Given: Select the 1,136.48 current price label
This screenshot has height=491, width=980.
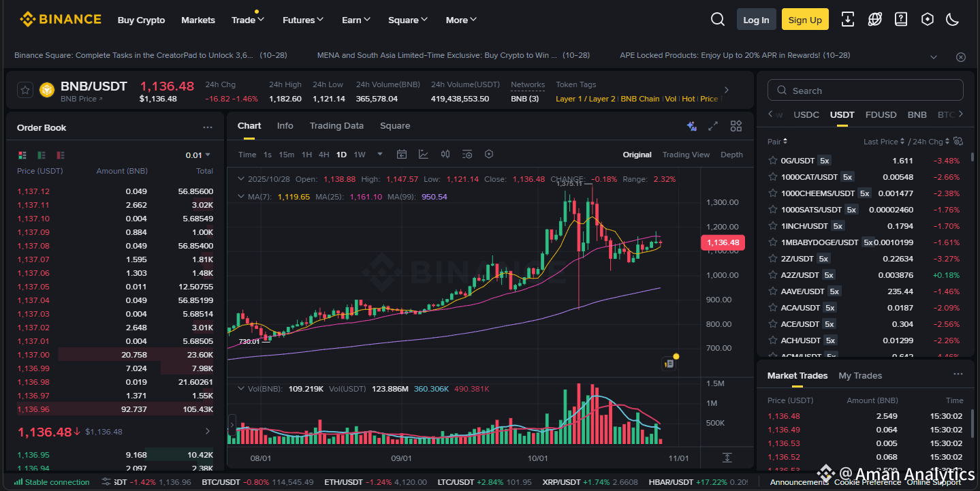Looking at the screenshot, I should [x=723, y=242].
